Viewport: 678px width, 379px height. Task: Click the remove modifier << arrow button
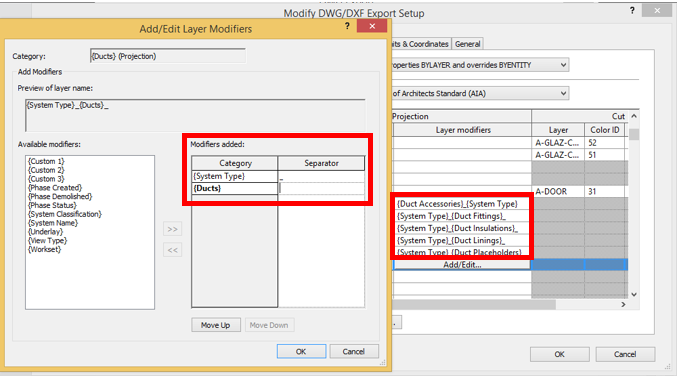[x=173, y=250]
